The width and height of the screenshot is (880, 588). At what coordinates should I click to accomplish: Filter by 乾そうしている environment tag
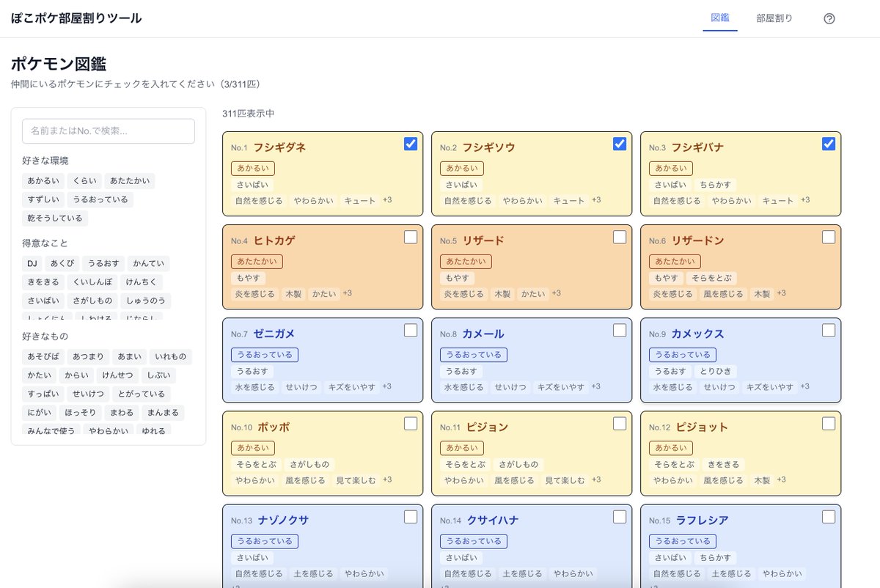55,218
